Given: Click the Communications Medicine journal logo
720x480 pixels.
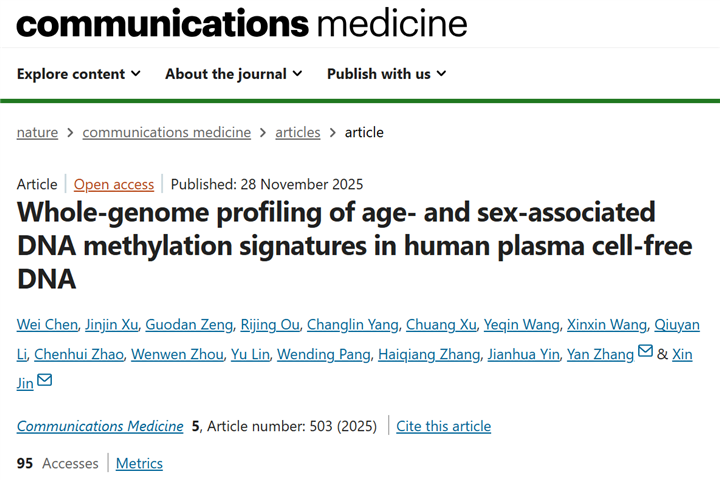Looking at the screenshot, I should (x=242, y=23).
